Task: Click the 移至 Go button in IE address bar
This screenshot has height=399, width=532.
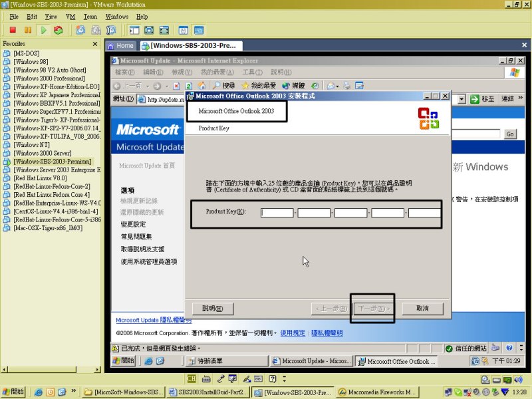Action: tap(481, 99)
